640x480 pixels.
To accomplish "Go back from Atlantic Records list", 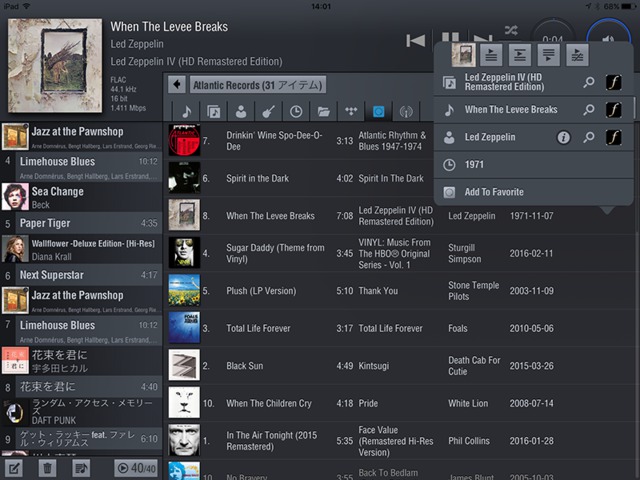I will 177,85.
